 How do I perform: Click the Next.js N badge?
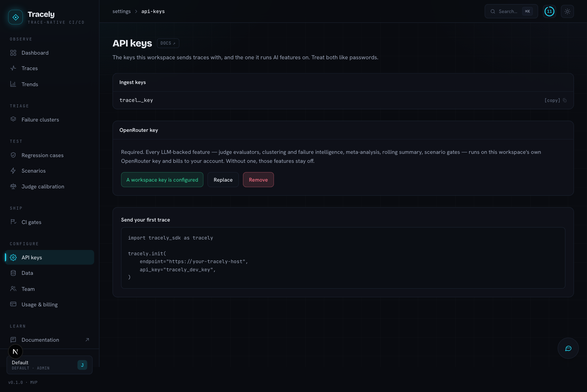pyautogui.click(x=15, y=352)
